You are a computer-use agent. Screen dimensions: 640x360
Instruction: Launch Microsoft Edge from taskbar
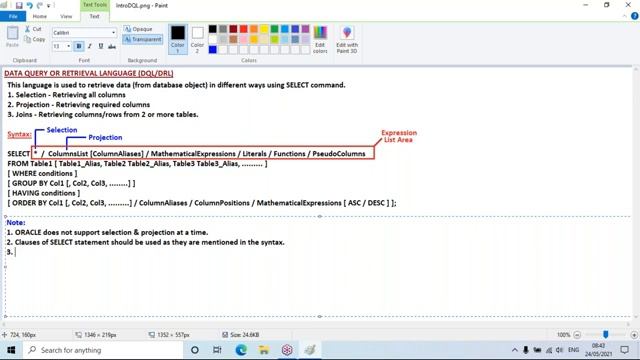click(241, 350)
